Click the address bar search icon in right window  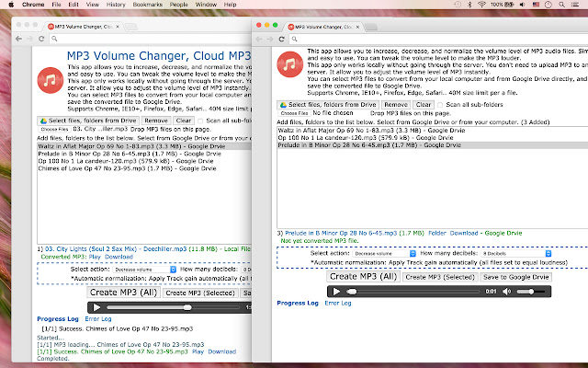pyautogui.click(x=294, y=39)
